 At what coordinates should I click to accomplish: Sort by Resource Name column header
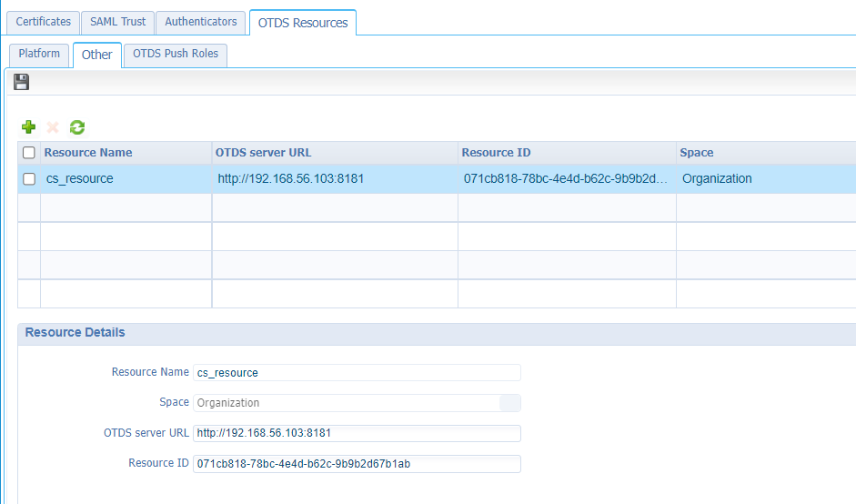point(88,153)
